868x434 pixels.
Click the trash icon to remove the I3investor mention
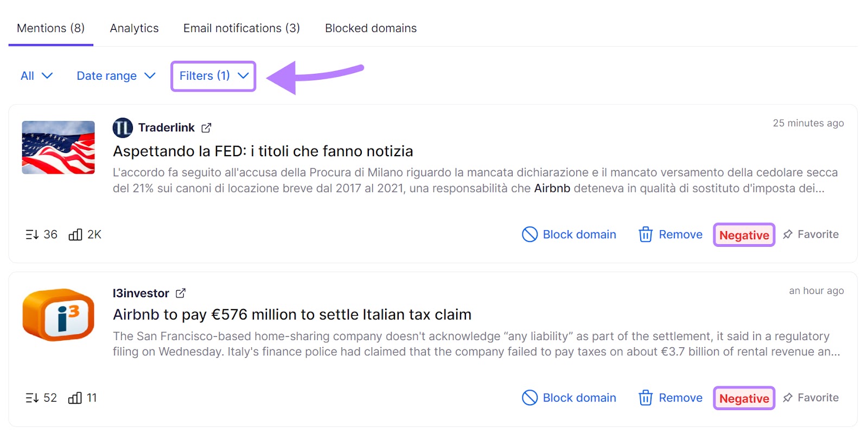(x=646, y=398)
